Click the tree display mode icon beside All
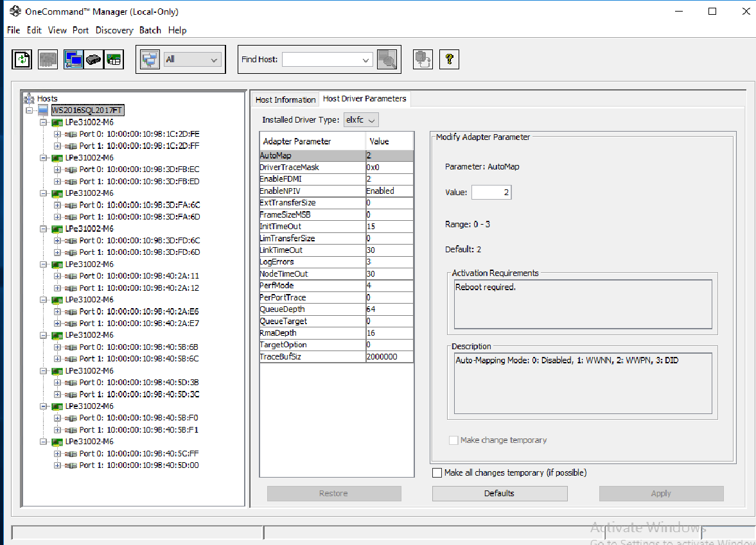756x545 pixels. pos(149,59)
